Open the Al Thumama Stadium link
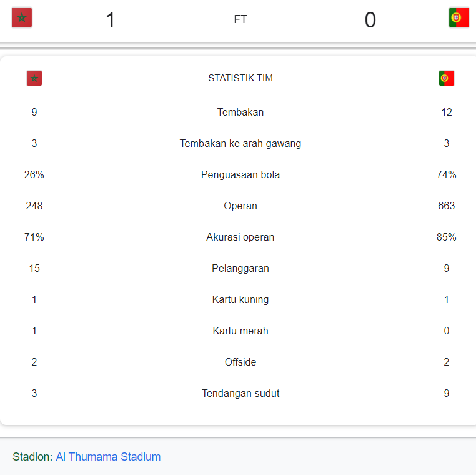Image resolution: width=476 pixels, height=475 pixels. click(x=108, y=457)
